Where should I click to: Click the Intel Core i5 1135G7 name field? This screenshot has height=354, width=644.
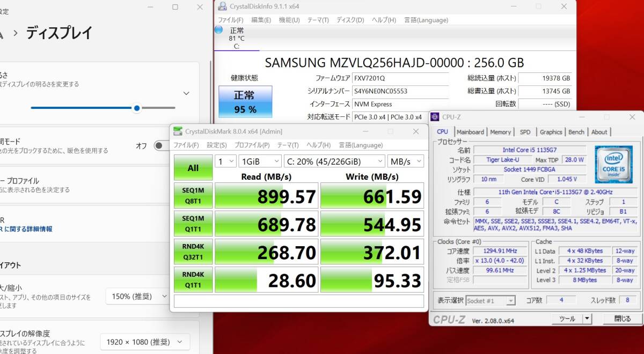point(531,150)
